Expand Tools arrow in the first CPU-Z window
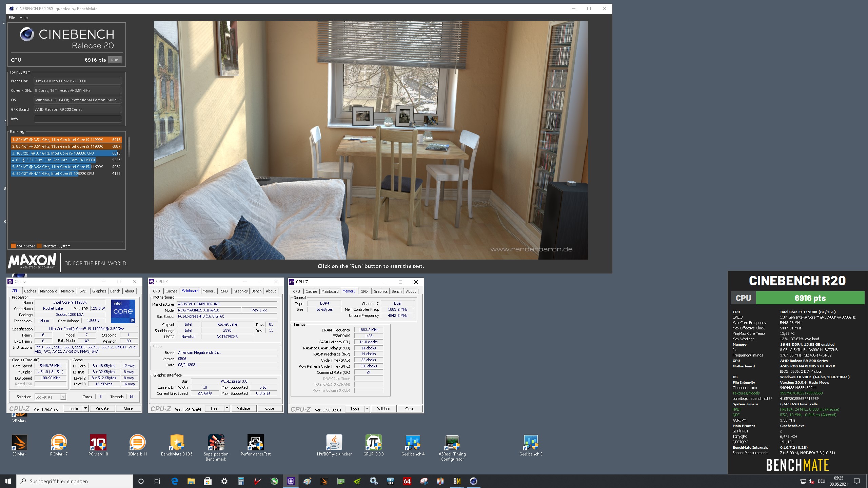Screen dimensions: 868x488 tap(86, 408)
